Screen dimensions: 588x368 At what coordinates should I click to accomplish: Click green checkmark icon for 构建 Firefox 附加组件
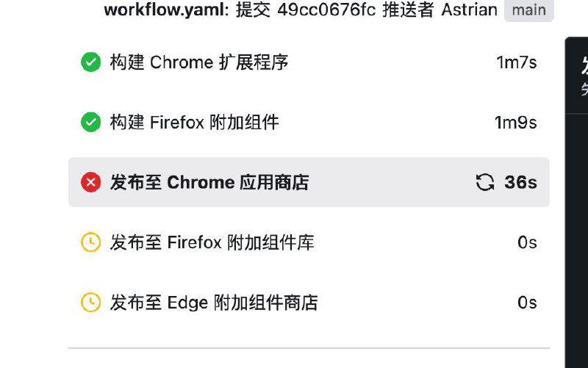[x=90, y=122]
